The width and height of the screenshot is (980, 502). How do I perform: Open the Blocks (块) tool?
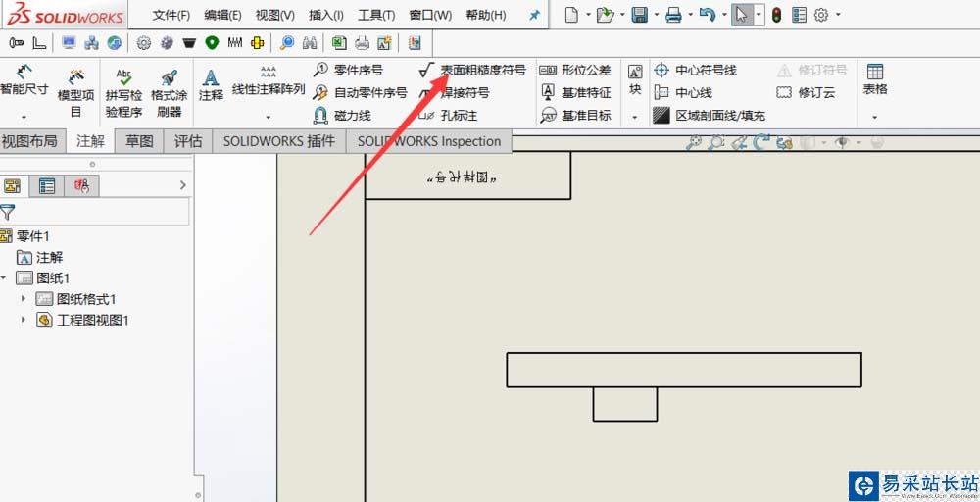tap(635, 80)
